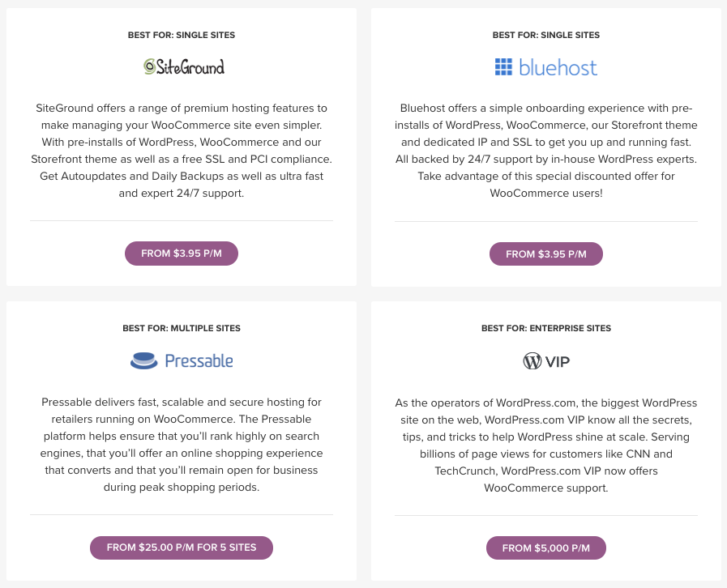Click the "Best for: Enterprise Sites" heading

546,328
